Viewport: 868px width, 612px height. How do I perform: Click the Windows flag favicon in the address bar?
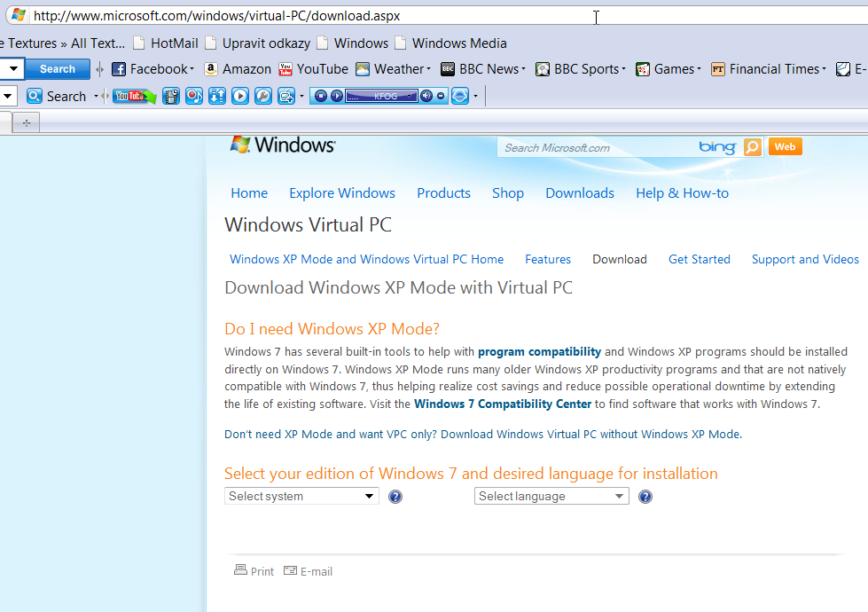19,15
